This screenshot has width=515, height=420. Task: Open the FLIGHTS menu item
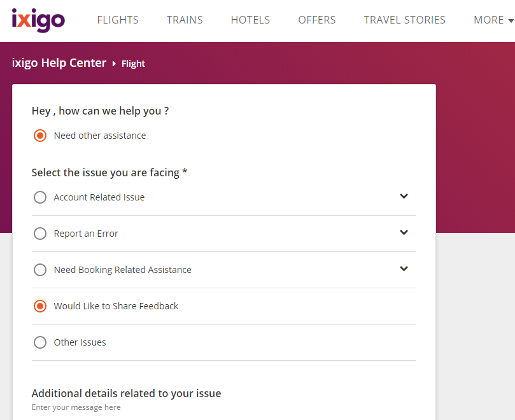tap(118, 20)
